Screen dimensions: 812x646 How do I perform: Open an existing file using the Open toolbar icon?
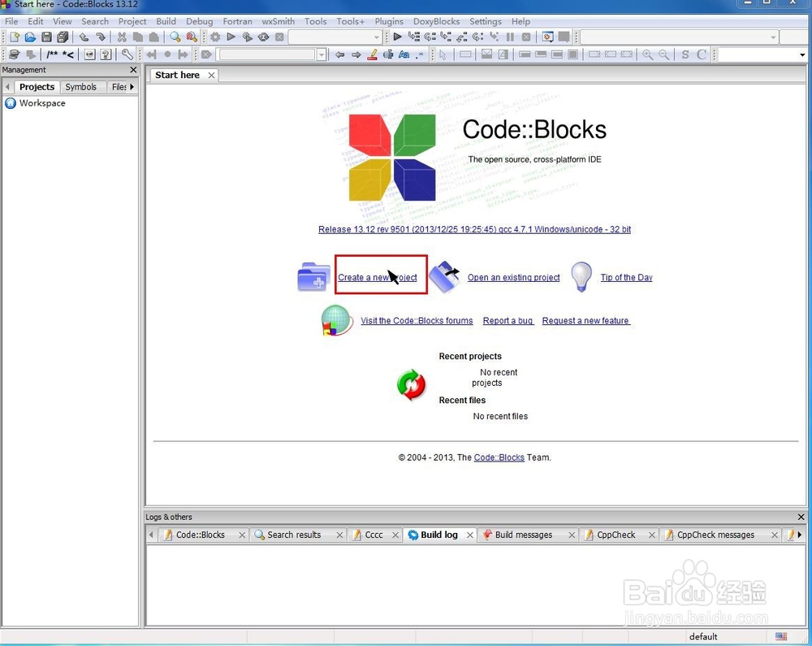click(30, 37)
